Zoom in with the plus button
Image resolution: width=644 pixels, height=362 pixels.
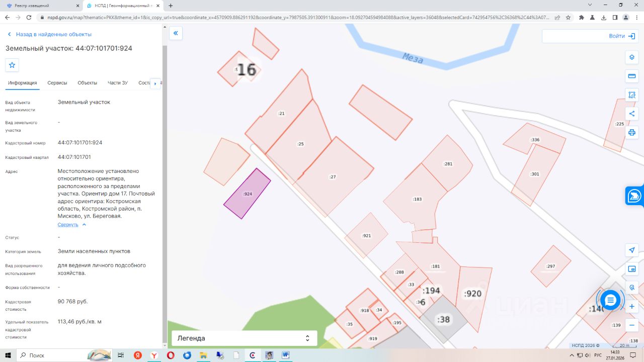pyautogui.click(x=632, y=306)
